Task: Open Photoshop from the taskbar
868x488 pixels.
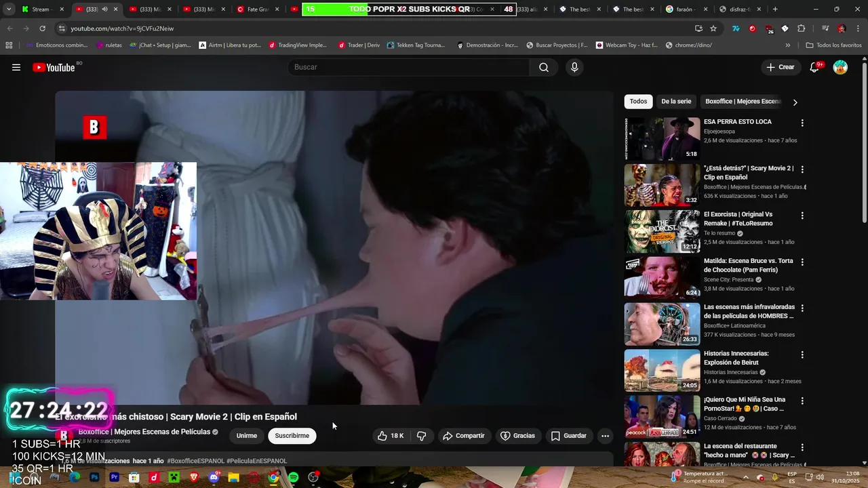Action: pos(94,477)
